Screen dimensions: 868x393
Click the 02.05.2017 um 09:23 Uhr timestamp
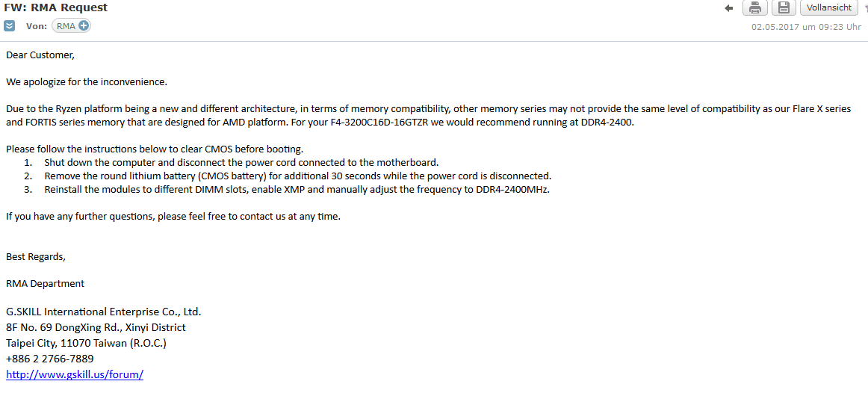805,27
